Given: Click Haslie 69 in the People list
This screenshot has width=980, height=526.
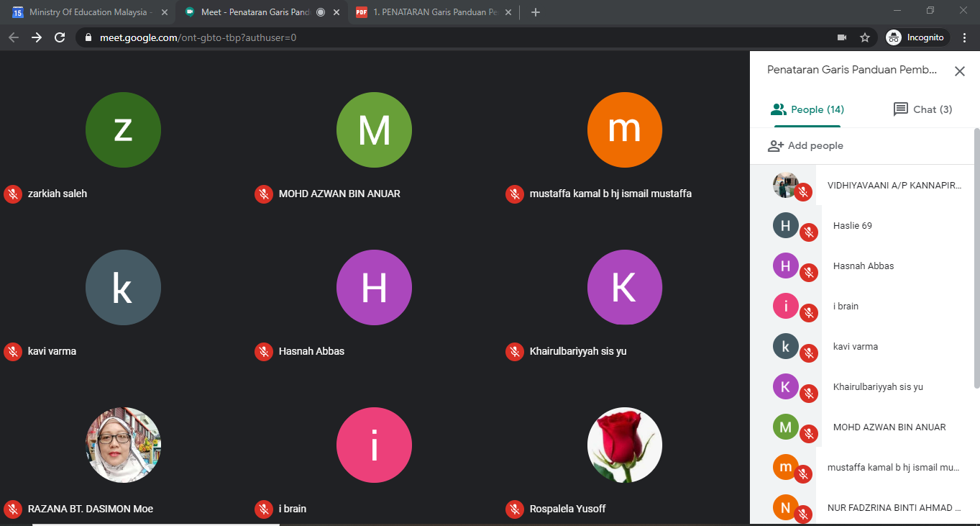Looking at the screenshot, I should point(852,226).
